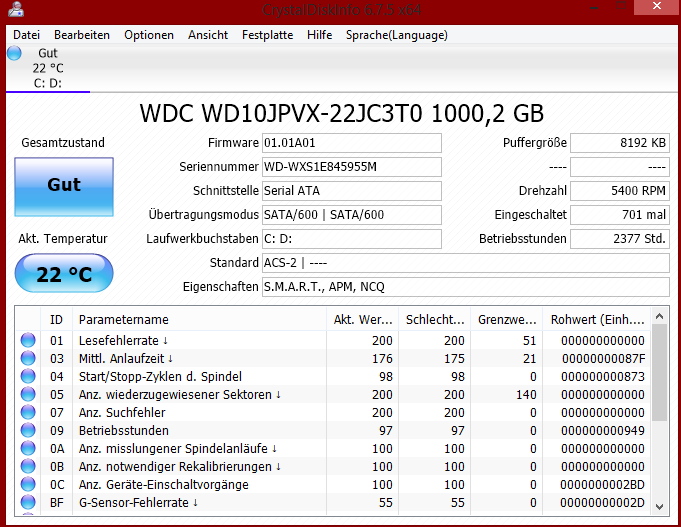The image size is (681, 527).
Task: Click status orb of Lesefehlerrate row
Action: (28, 340)
